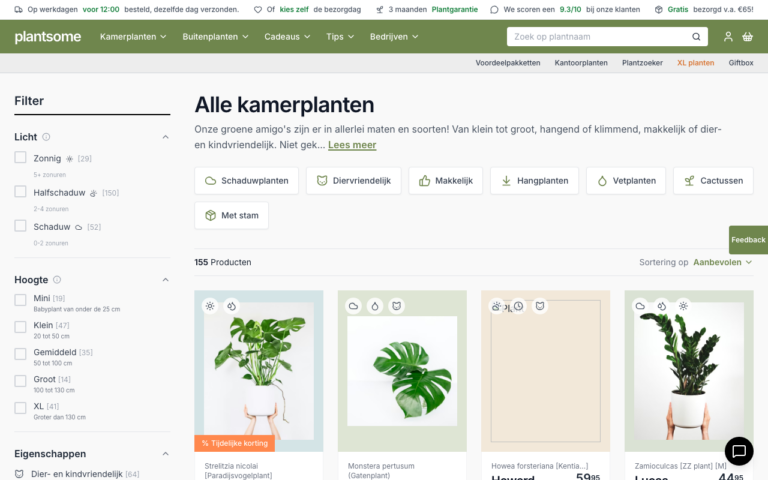This screenshot has width=768, height=480.
Task: Click the Zoek op plantnaam search field
Action: click(x=607, y=37)
